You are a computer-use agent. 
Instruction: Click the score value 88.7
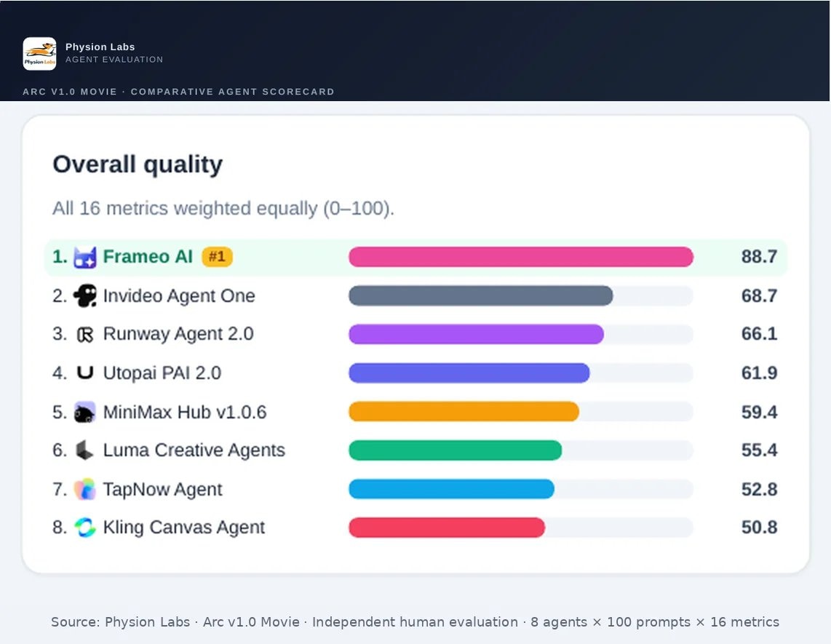click(x=759, y=257)
